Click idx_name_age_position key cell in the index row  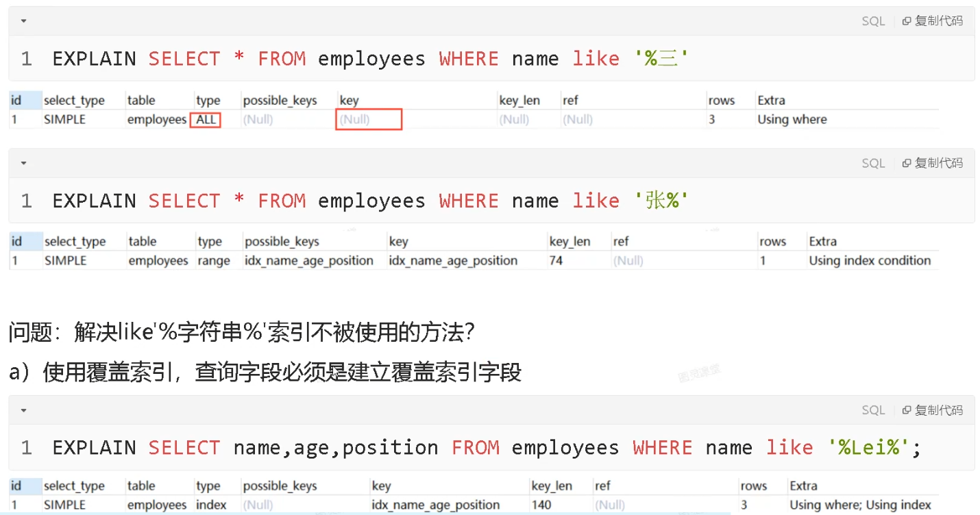tap(436, 505)
